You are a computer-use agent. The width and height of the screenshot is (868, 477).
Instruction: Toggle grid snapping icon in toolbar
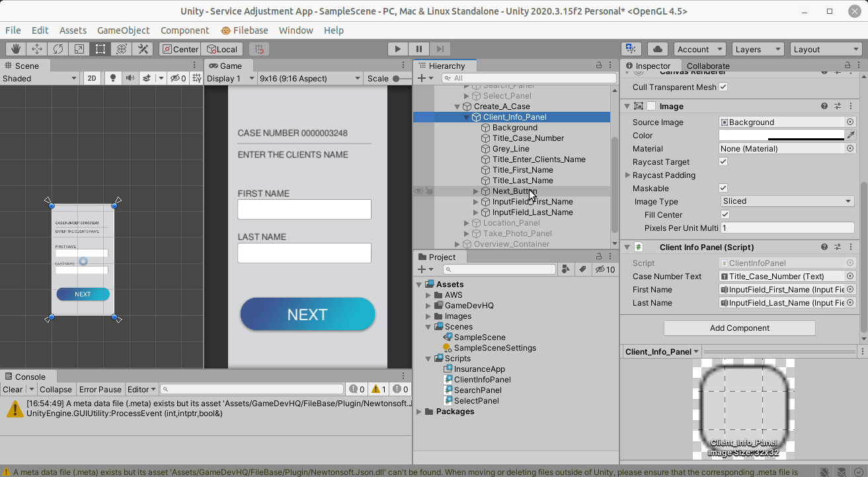pyautogui.click(x=259, y=49)
